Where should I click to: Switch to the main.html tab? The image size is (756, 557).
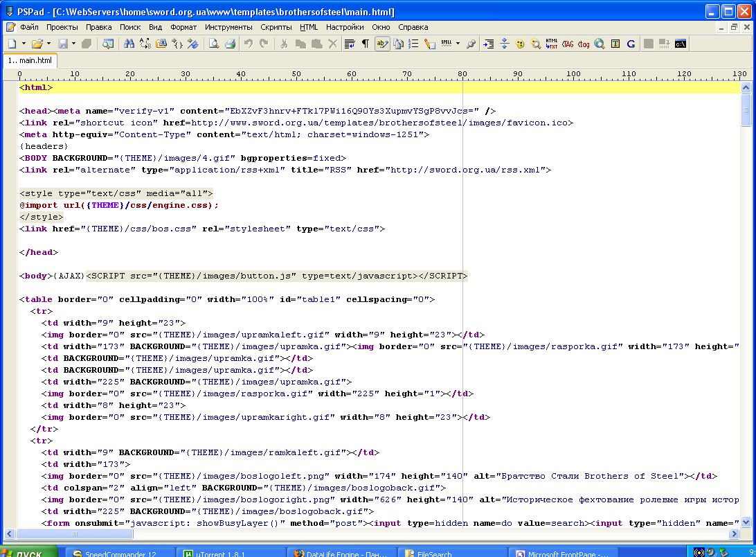(x=30, y=60)
